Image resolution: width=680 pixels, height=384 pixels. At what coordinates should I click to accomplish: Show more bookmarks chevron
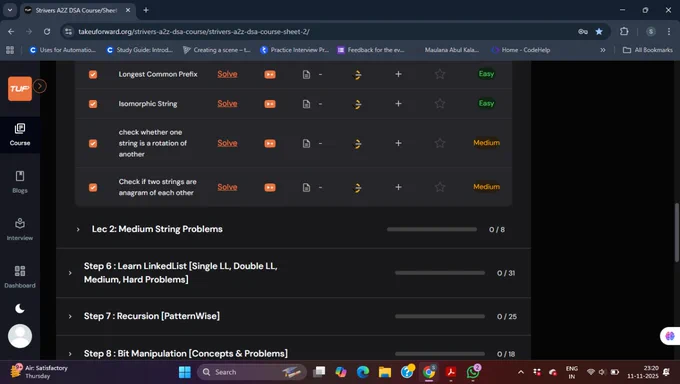(602, 50)
